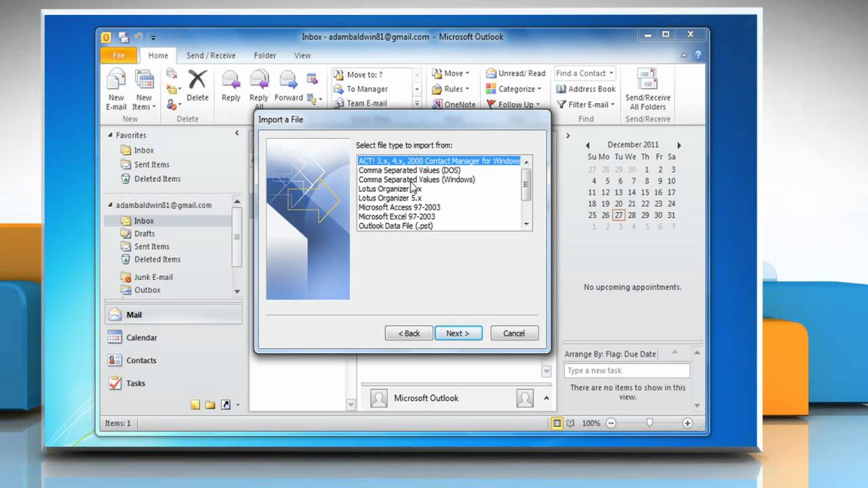
Task: Open the Filter E-mail dropdown
Action: 586,104
